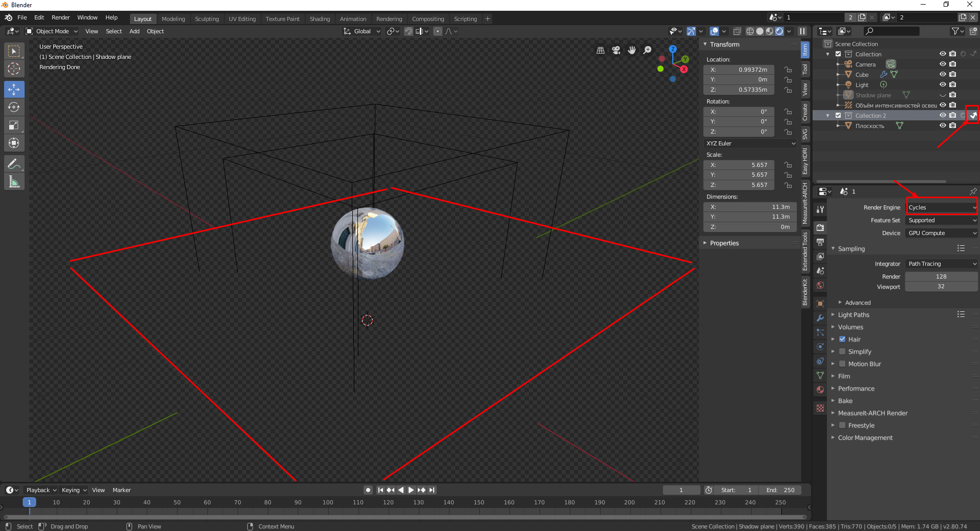Select the Rotate tool
This screenshot has width=980, height=531.
click(x=14, y=108)
